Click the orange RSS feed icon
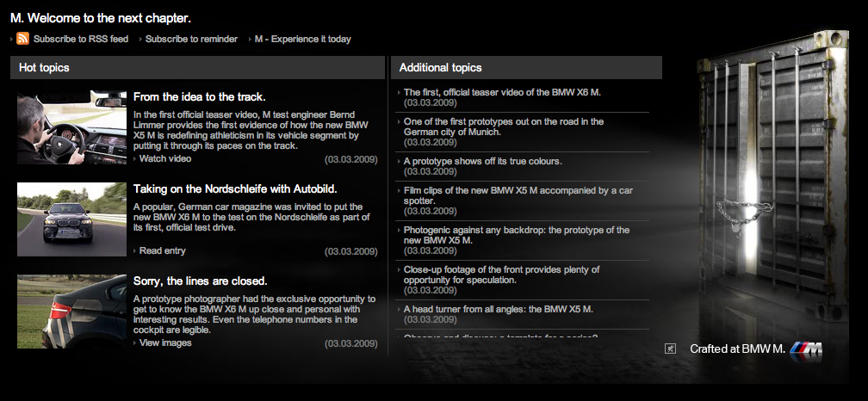This screenshot has height=401, width=868. (22, 39)
